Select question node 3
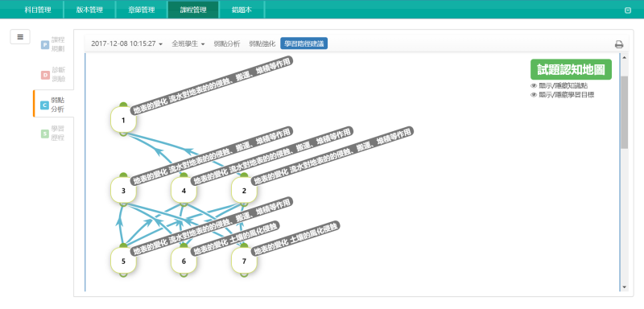Image resolution: width=644 pixels, height=309 pixels. (123, 191)
